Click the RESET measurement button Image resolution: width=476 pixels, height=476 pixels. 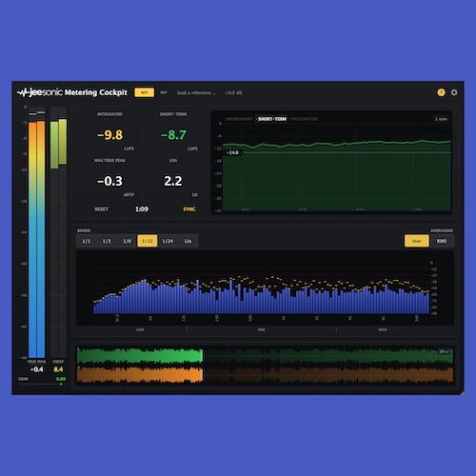point(102,209)
